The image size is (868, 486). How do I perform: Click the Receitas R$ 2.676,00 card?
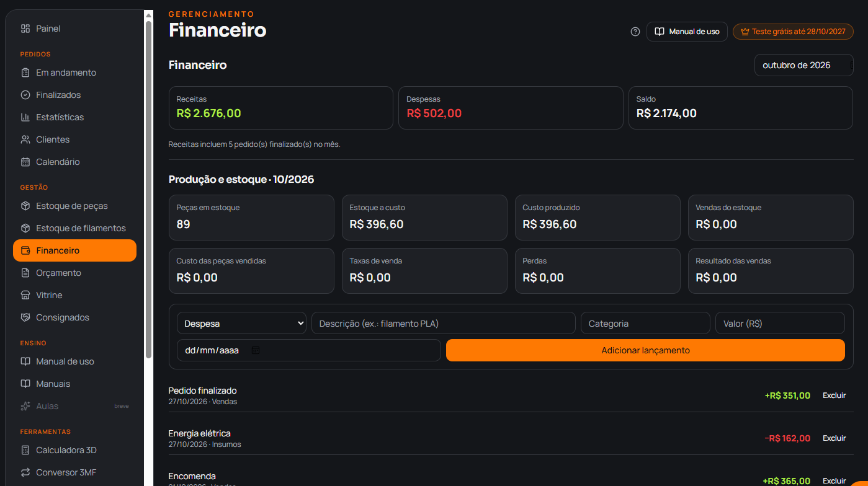(x=281, y=108)
